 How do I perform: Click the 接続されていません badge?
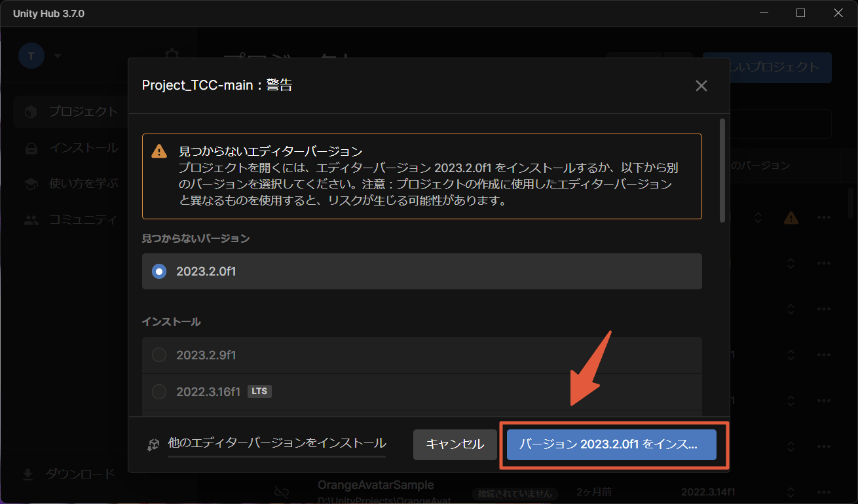click(515, 493)
